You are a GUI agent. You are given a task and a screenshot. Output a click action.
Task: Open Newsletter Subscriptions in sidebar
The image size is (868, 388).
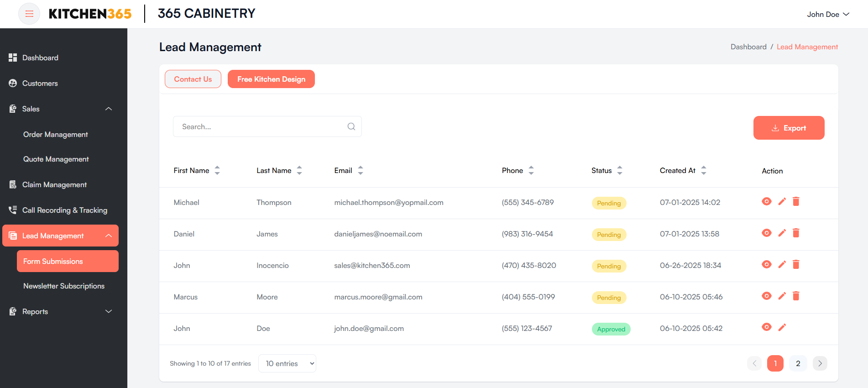[x=64, y=286]
